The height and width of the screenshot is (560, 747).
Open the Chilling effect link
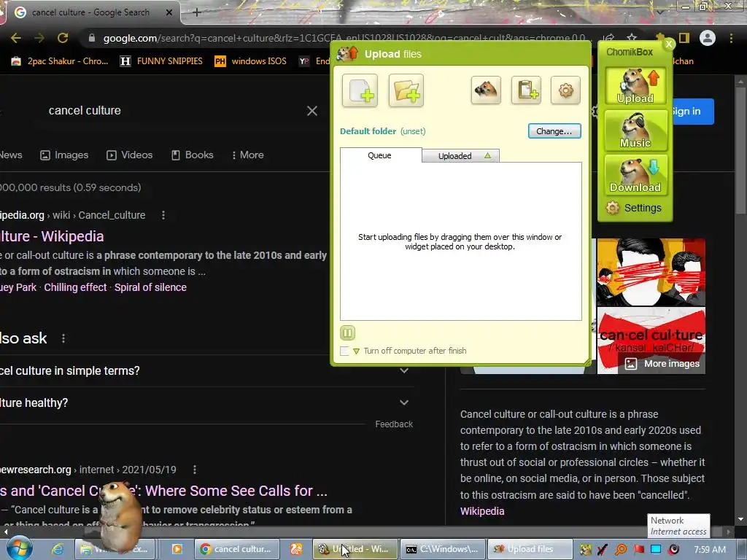point(75,287)
